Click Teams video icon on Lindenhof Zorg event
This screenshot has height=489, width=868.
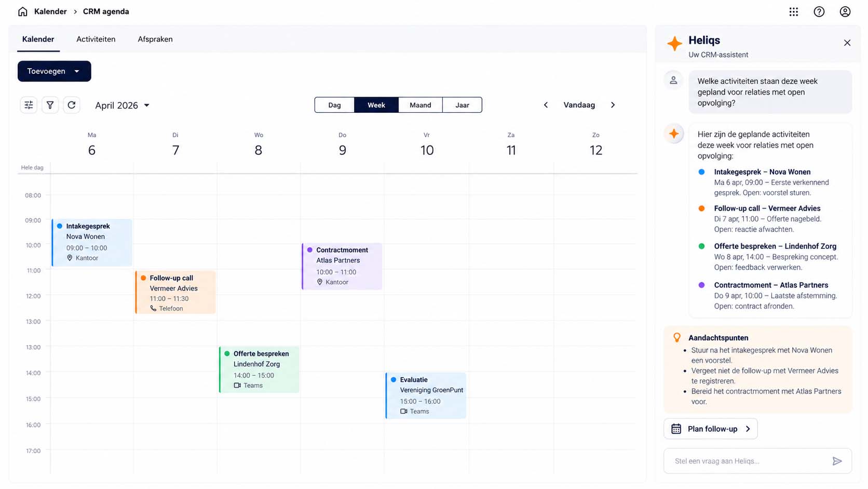click(x=237, y=386)
